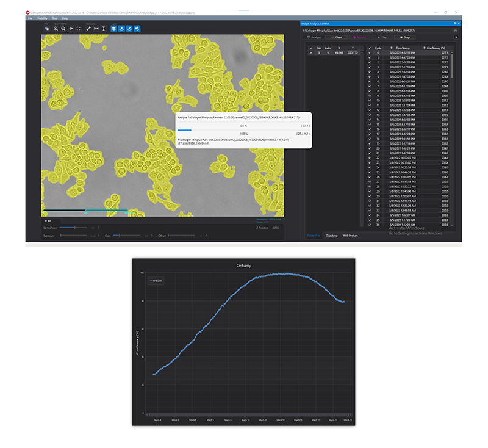Switch to the Well Position tab

(350, 236)
